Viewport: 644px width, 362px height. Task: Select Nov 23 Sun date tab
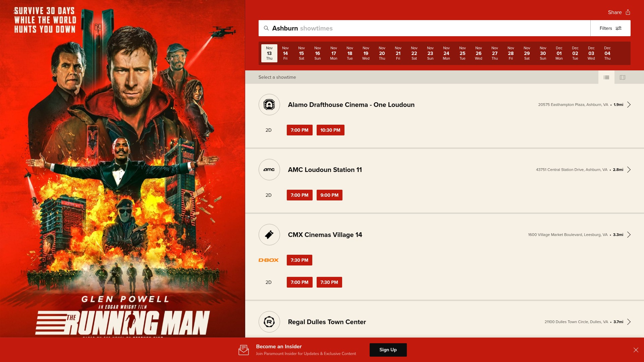[430, 53]
